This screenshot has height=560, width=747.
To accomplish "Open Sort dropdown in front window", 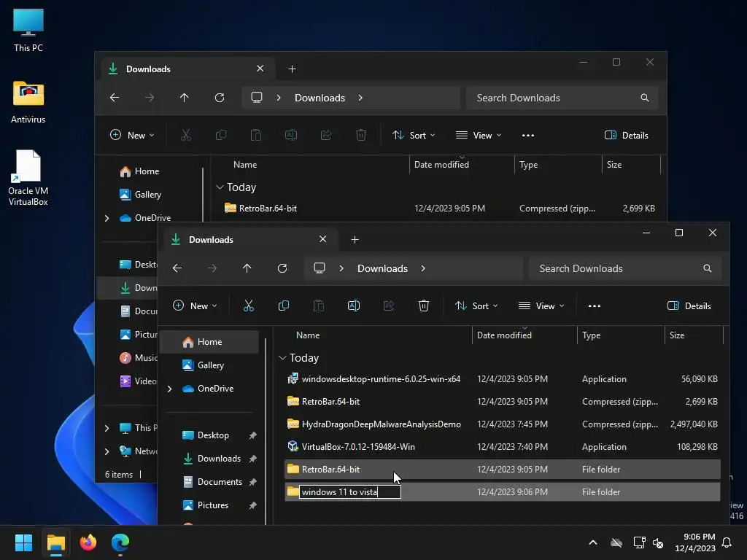I will pos(476,306).
